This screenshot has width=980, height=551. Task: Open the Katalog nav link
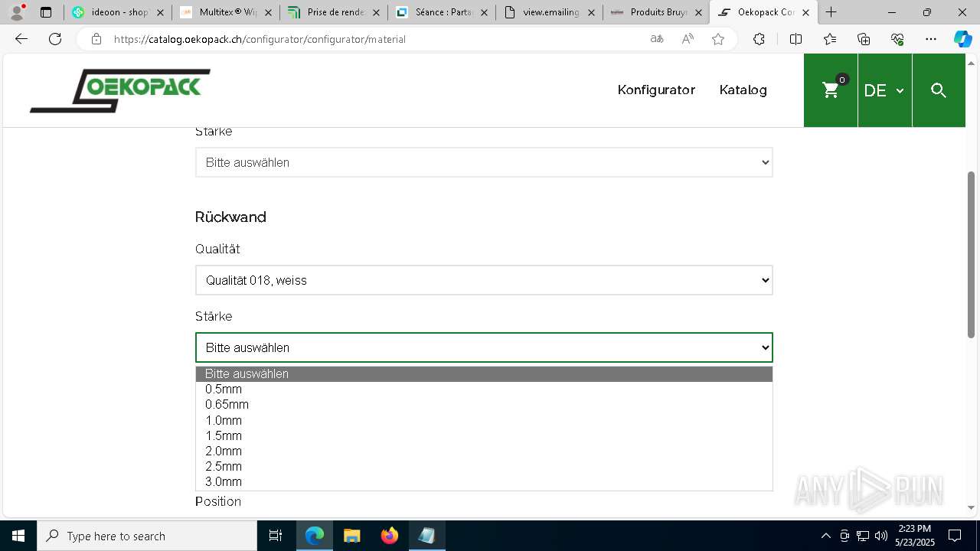pos(743,90)
